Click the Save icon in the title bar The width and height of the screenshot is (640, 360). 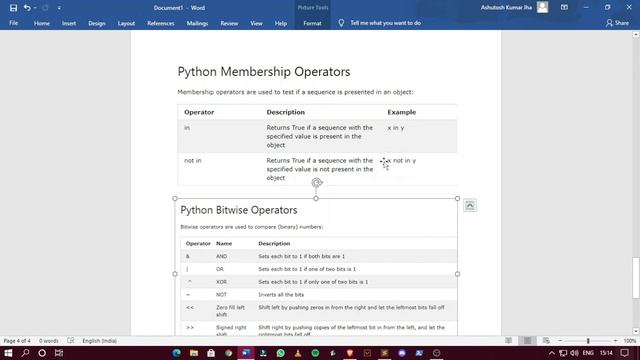pos(13,8)
